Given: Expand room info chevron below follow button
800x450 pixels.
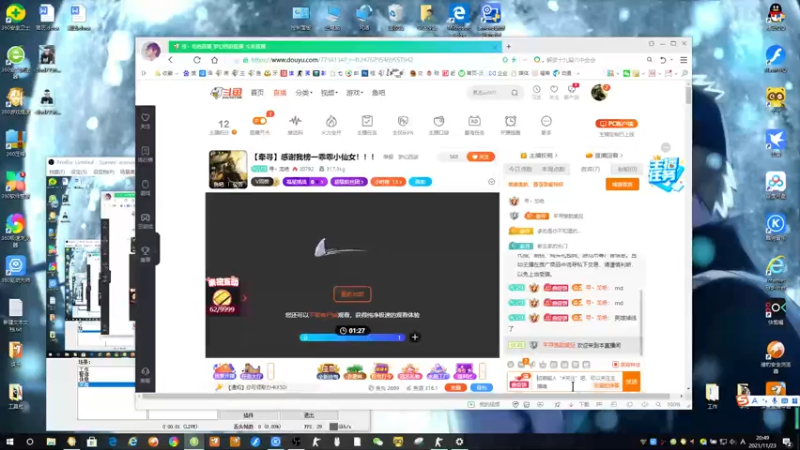Looking at the screenshot, I should click(x=491, y=182).
